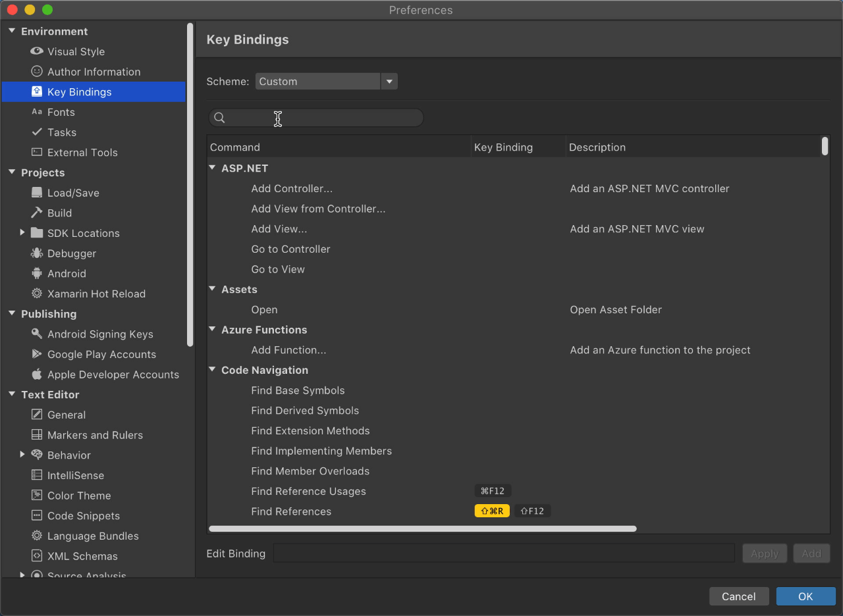Click the smiley icon for Author Information

point(37,72)
